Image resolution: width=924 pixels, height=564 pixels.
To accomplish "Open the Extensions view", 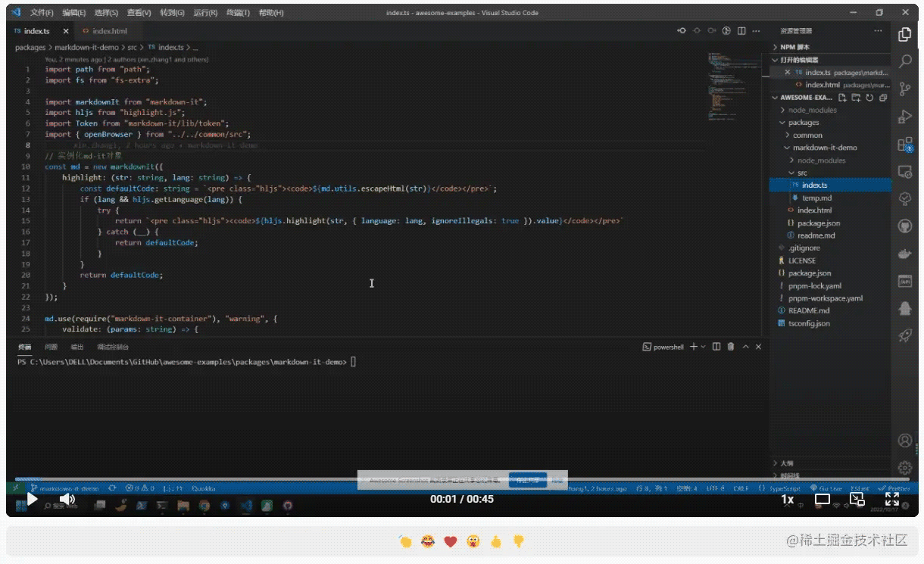I will (x=904, y=144).
